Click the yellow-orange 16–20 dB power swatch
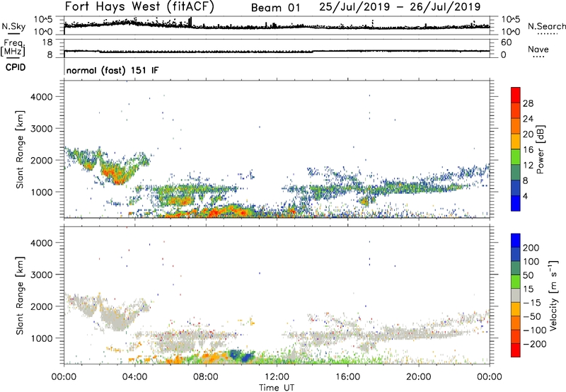 tap(516, 142)
